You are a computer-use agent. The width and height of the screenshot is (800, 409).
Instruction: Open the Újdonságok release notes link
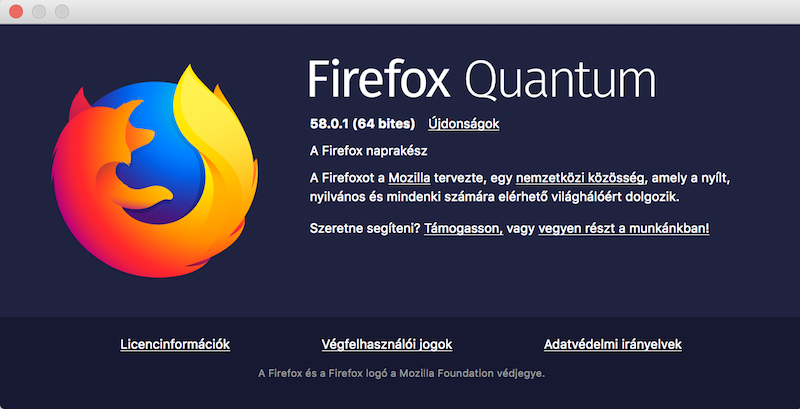pos(463,124)
